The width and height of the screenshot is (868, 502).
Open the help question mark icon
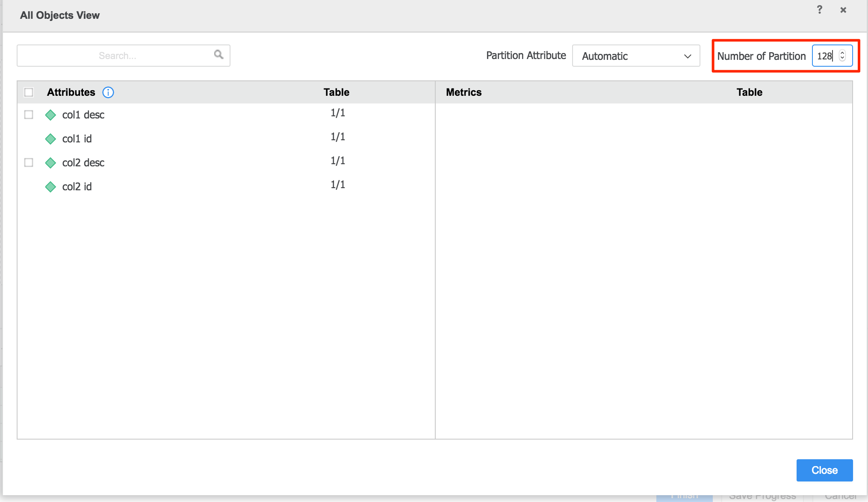819,10
